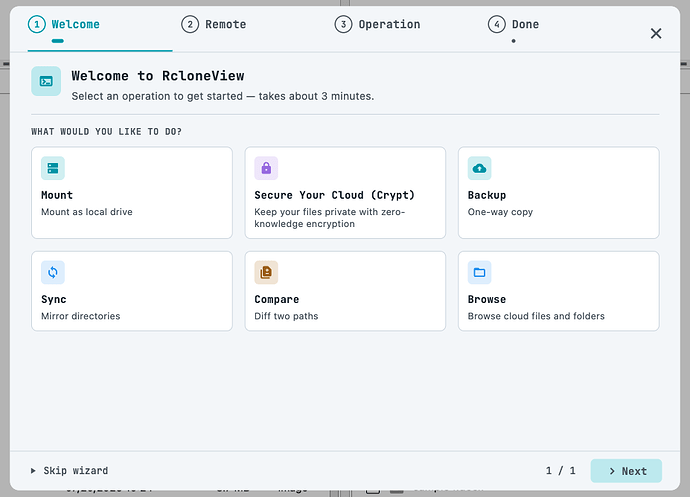690x497 pixels.
Task: Click the Sync circular arrows icon
Action: 53,272
